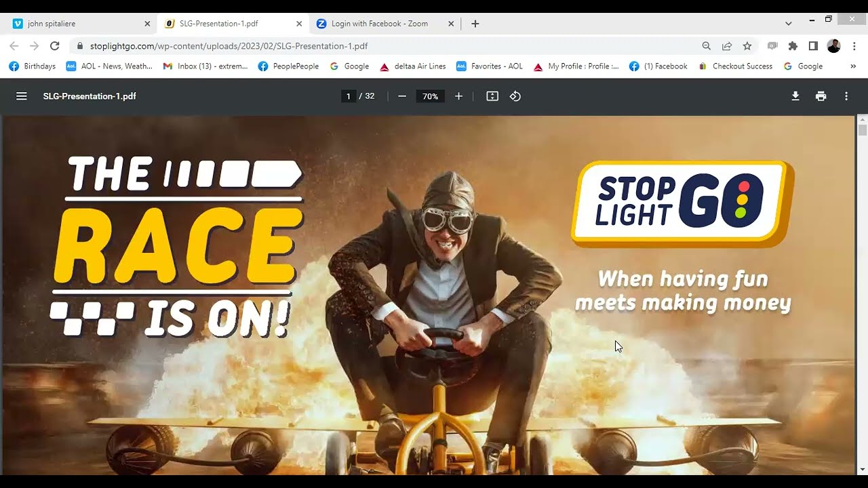Open the browser zoom magnifier icon
The height and width of the screenshot is (488, 868).
(x=707, y=46)
